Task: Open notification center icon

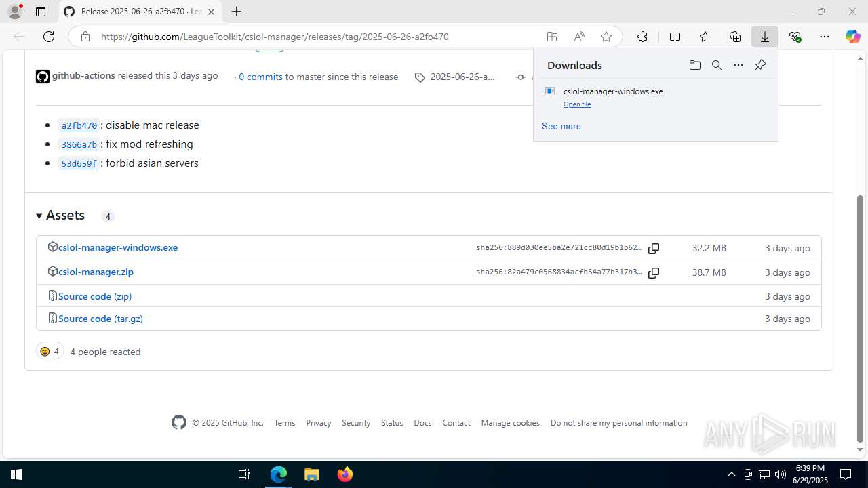Action: tap(846, 474)
